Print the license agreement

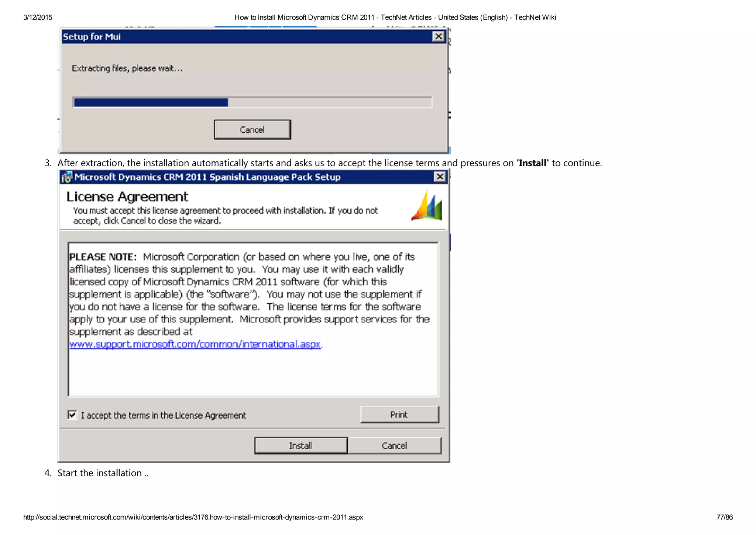tap(399, 415)
